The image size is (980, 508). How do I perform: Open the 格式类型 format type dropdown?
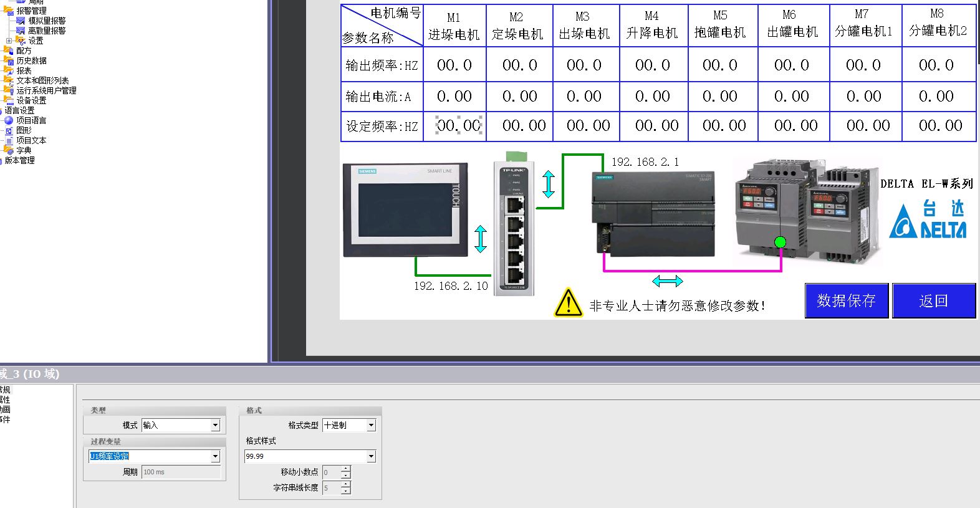(x=371, y=425)
